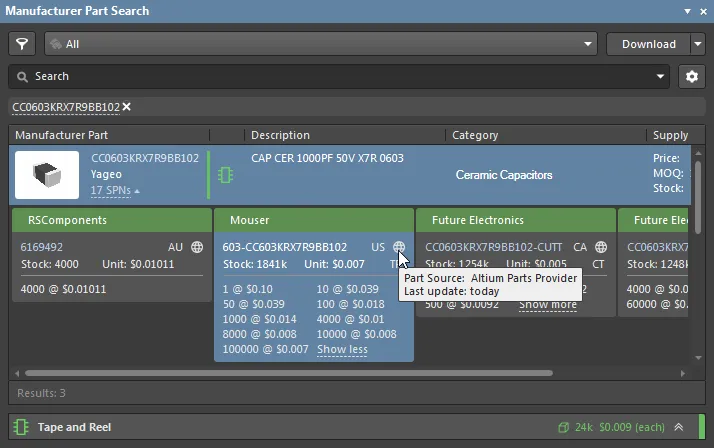Click RSComponents supplier part number 6169492
This screenshot has height=448, width=714.
coord(41,247)
